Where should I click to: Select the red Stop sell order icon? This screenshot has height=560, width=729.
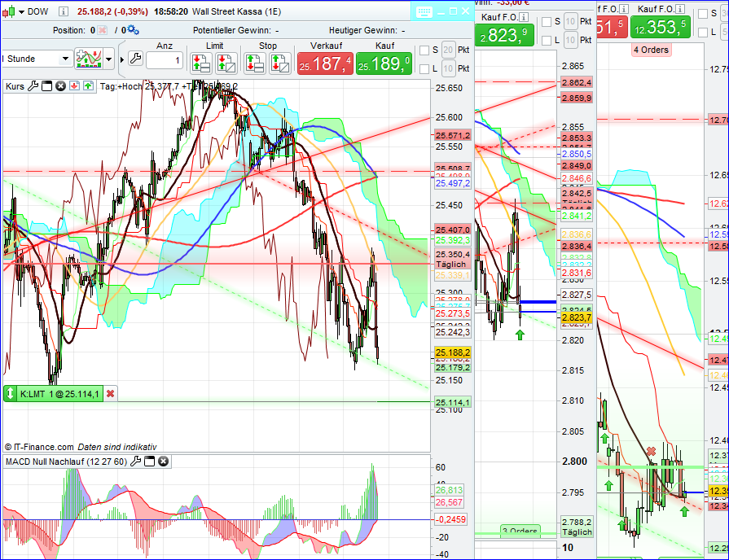pyautogui.click(x=253, y=62)
